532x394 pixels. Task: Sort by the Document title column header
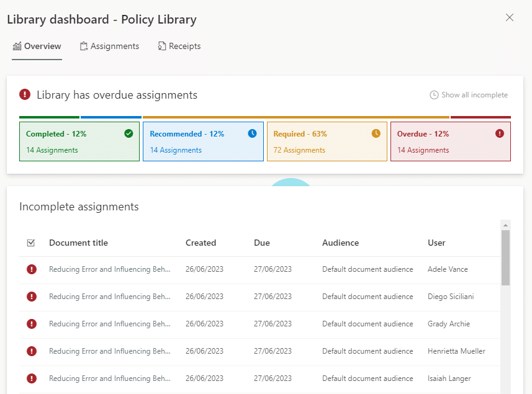80,243
